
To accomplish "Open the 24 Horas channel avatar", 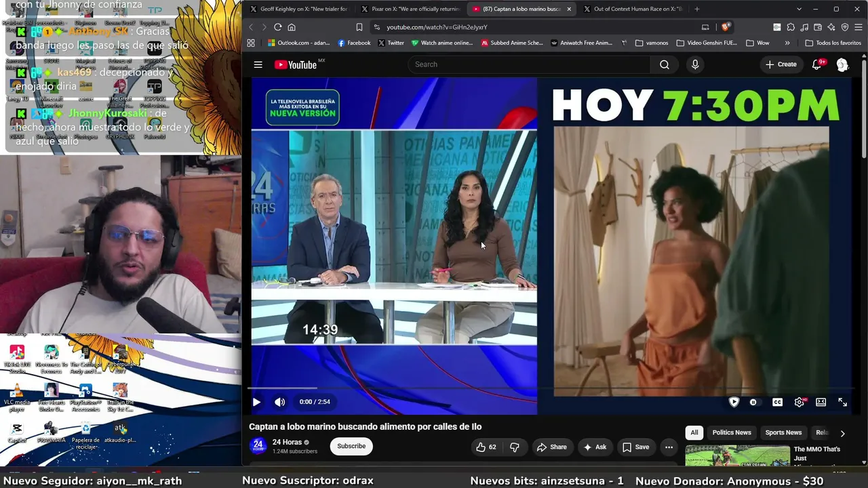I will 258,445.
